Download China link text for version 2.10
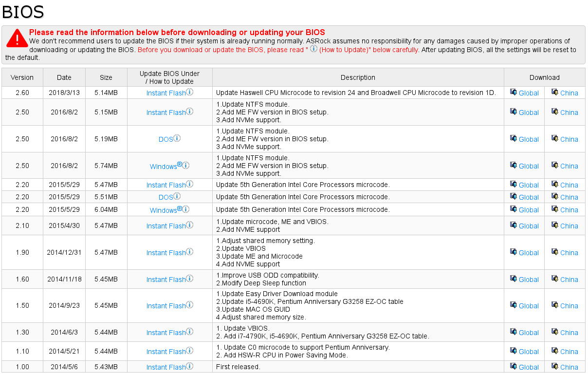This screenshot has width=588, height=375. click(x=569, y=226)
